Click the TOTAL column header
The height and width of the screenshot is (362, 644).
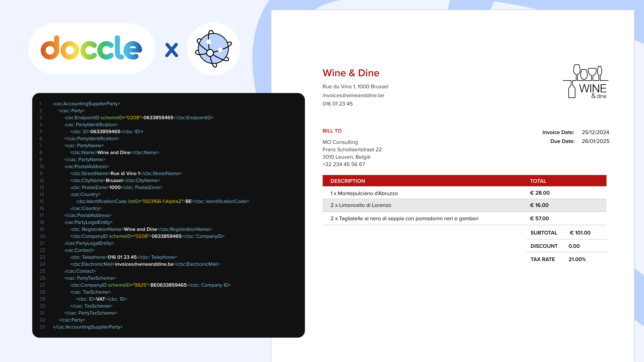coord(538,181)
